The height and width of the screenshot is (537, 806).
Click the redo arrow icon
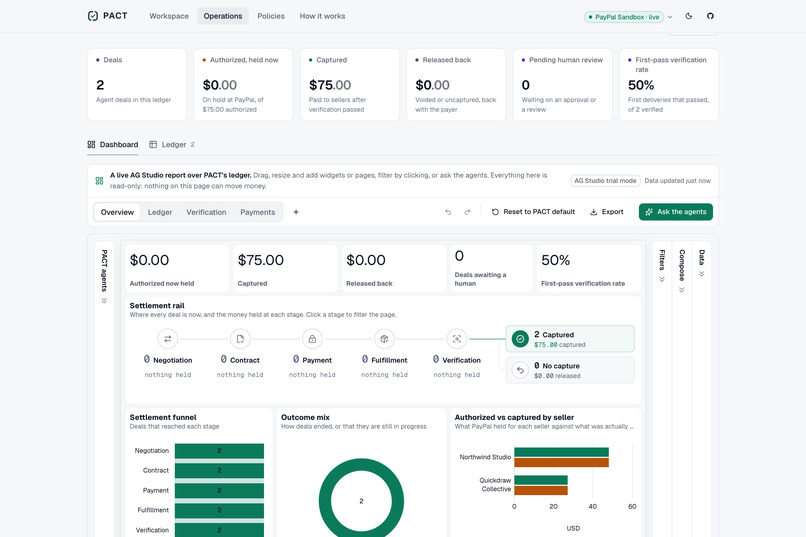(x=467, y=212)
